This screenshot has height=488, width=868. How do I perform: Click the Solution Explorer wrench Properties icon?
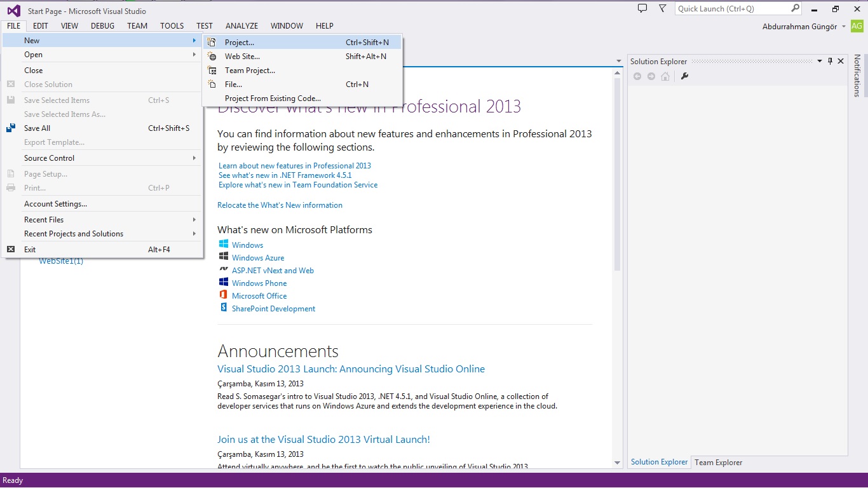click(x=684, y=76)
